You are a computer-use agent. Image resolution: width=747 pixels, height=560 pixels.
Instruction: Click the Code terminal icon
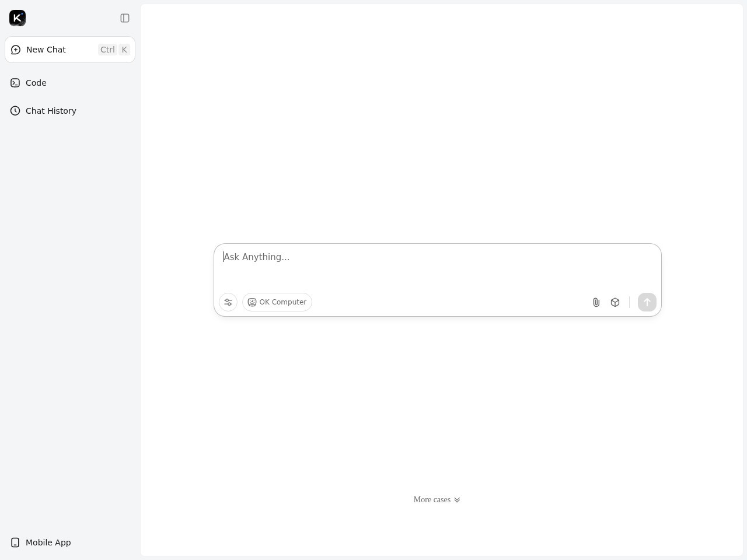pos(15,83)
